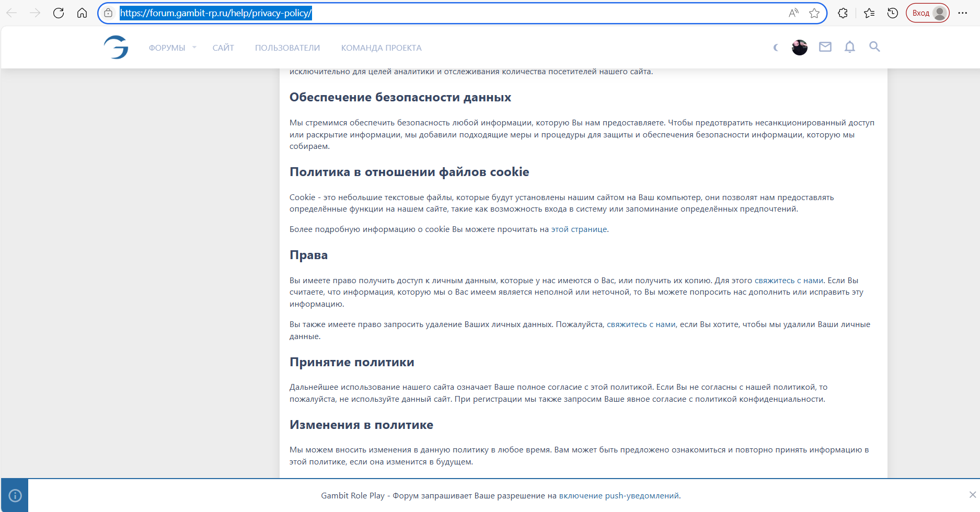Click first 'свяжитесь с нами' link

pyautogui.click(x=789, y=281)
